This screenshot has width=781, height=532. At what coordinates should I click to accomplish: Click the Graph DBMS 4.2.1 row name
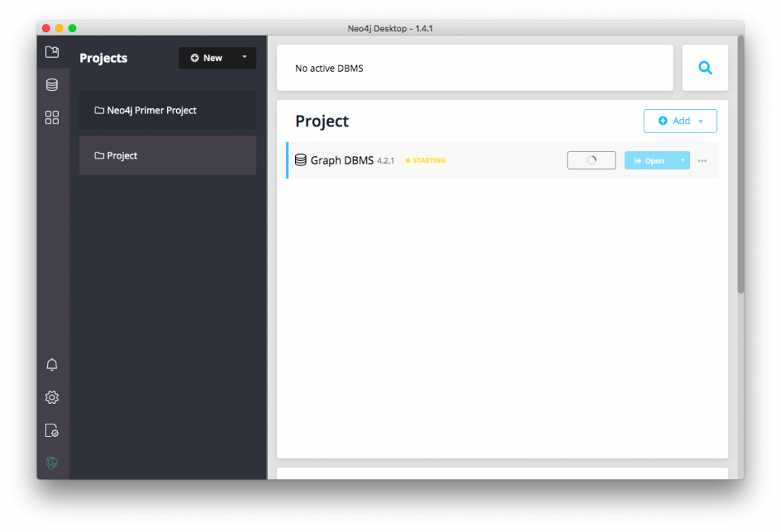pyautogui.click(x=342, y=161)
